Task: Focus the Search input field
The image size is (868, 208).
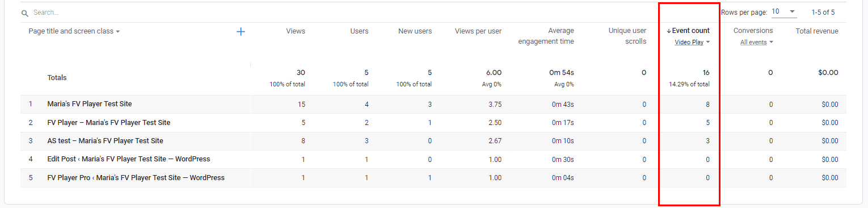Action: tap(170, 12)
